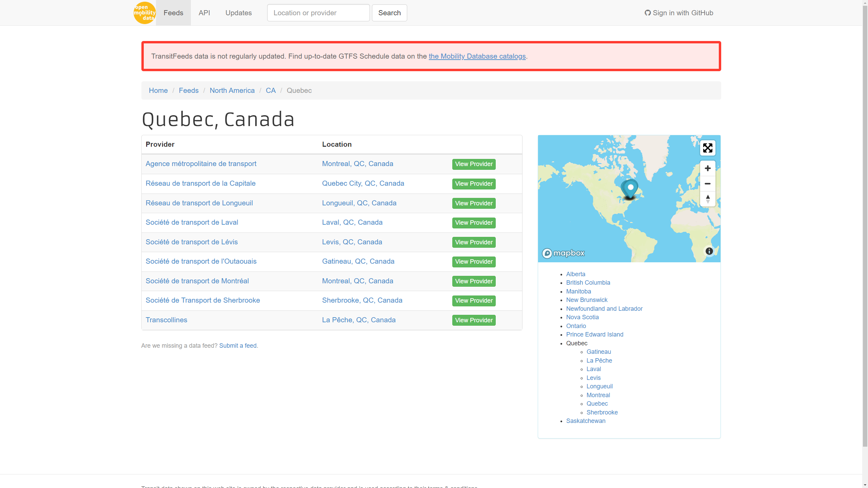Open the Feeds nav tab
Viewport: 868px width, 488px height.
click(x=173, y=13)
